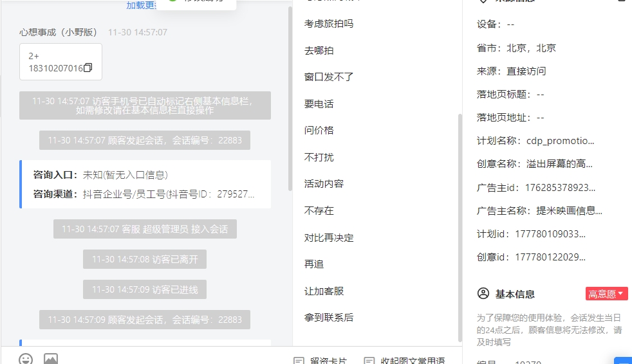Click the 创意名称 溢出屏幕的高 value

(559, 164)
